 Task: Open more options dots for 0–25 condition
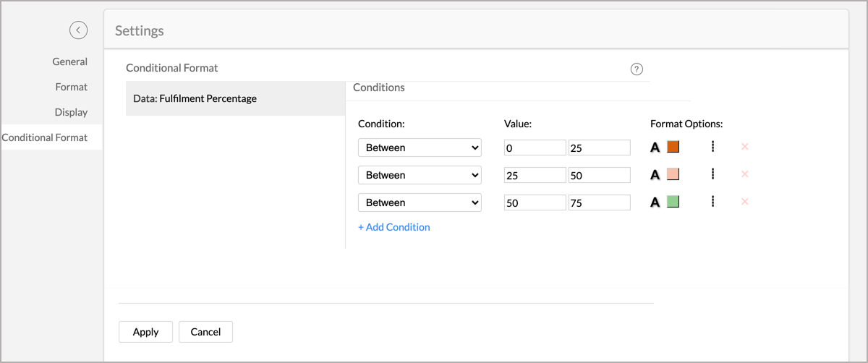(712, 147)
